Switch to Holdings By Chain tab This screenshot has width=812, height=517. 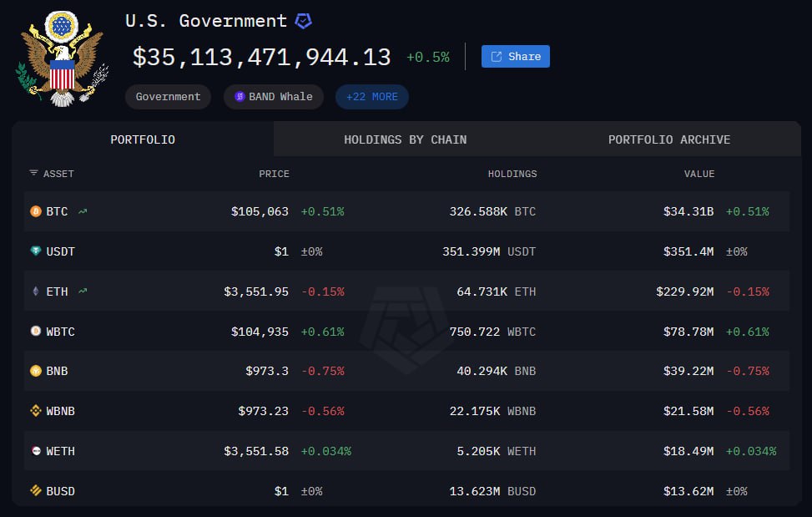click(x=405, y=139)
